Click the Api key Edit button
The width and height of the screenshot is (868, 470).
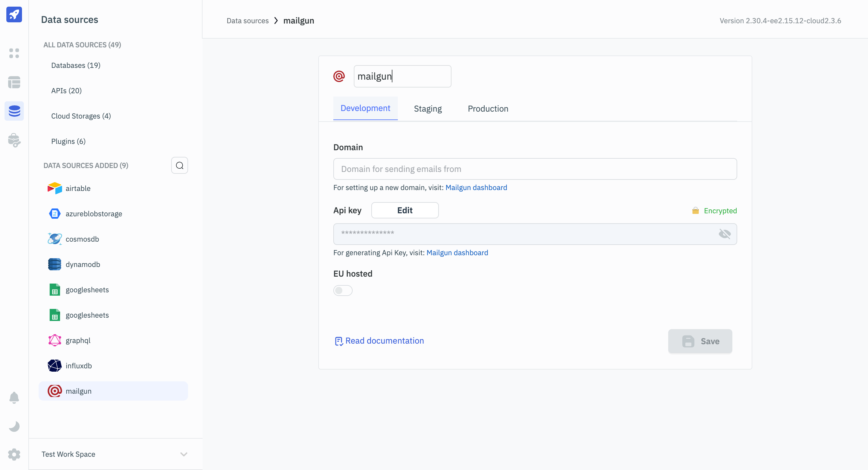(404, 210)
